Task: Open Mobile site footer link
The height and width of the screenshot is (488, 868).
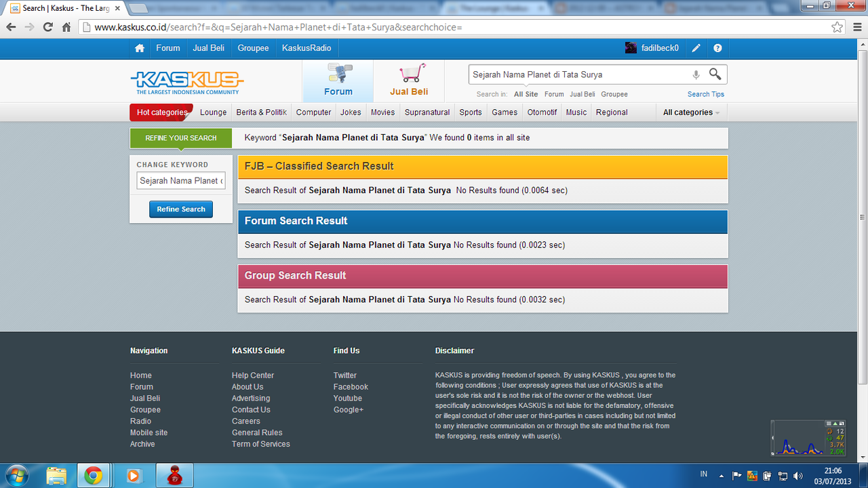Action: (x=149, y=432)
